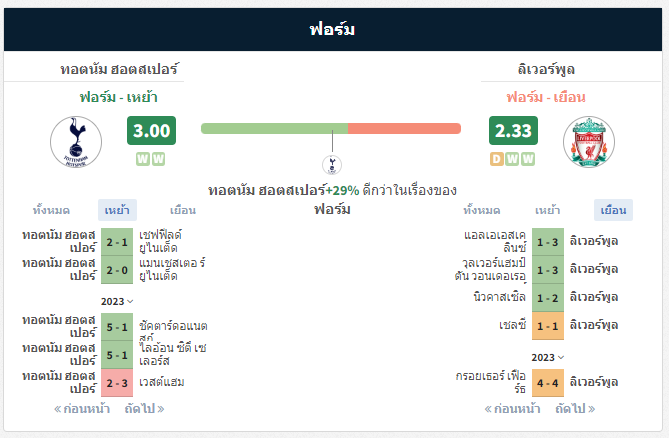Select Liverpool's ทั้งหมด (all) filter tab

[482, 210]
